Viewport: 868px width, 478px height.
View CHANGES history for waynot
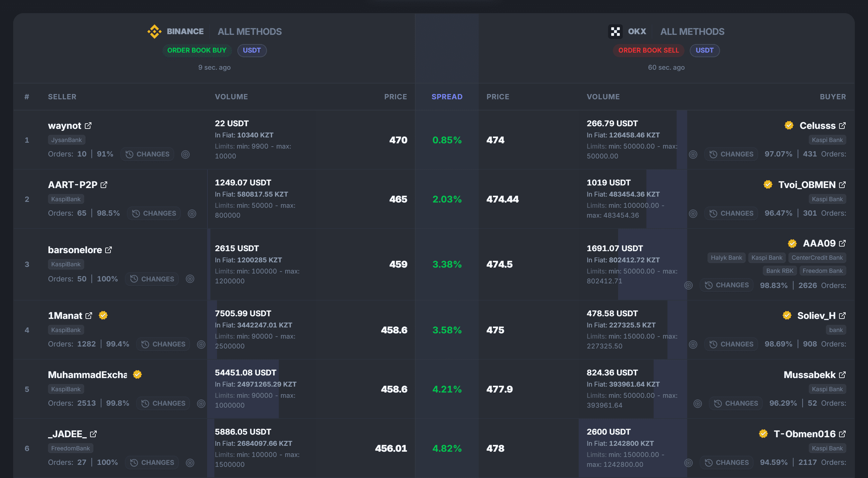[x=147, y=154]
